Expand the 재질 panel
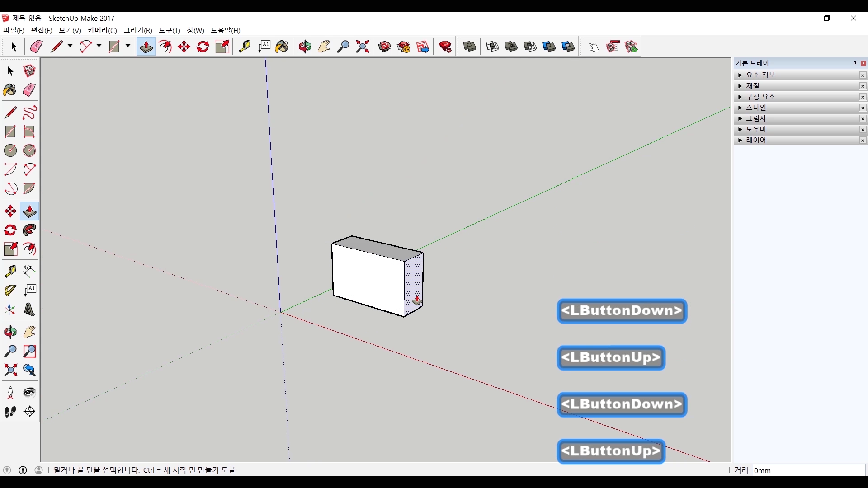 click(740, 86)
